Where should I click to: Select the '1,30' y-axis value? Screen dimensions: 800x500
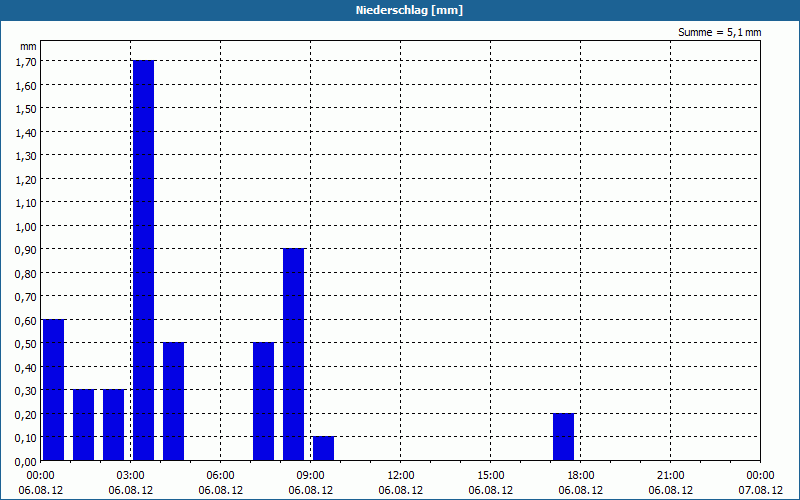pyautogui.click(x=26, y=156)
